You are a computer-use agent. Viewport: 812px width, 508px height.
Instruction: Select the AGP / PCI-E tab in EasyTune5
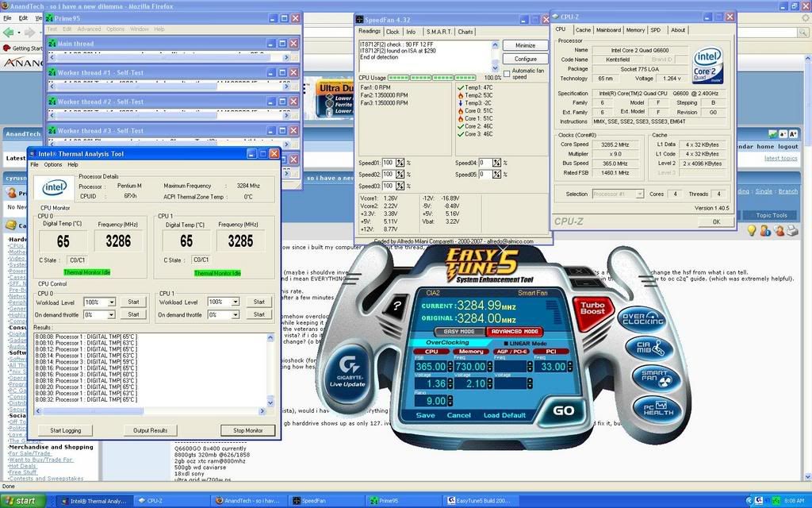(511, 352)
